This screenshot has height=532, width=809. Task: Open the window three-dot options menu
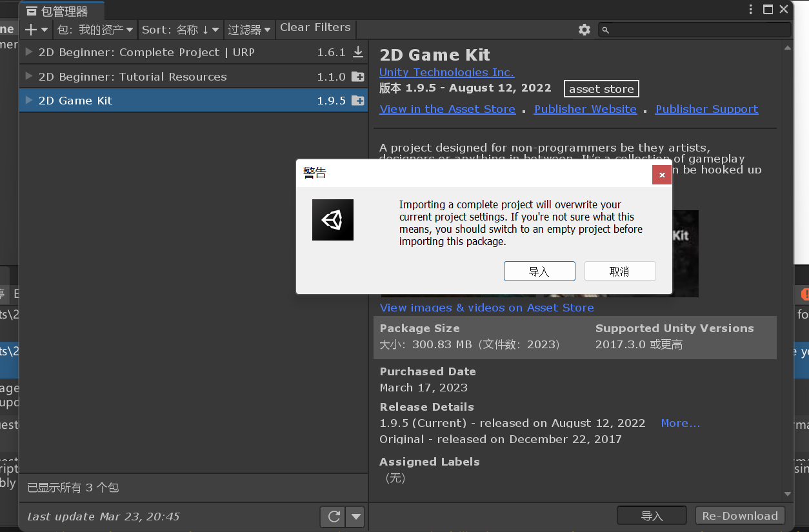tap(751, 9)
